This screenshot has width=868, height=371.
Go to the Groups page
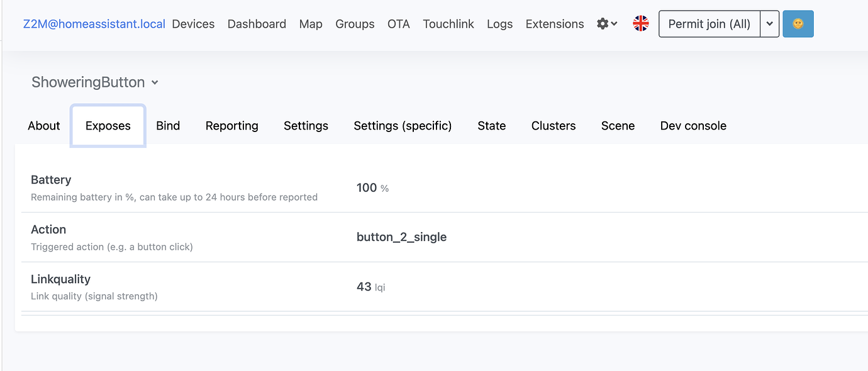click(355, 23)
